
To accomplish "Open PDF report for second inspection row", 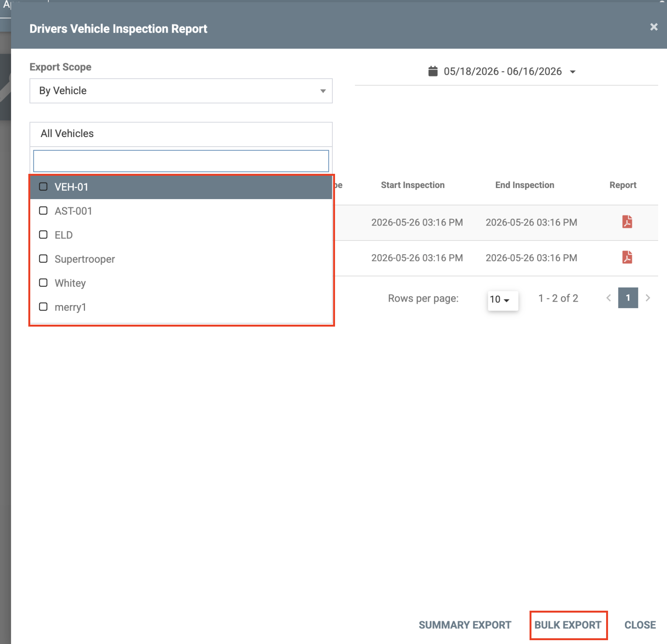I will [627, 257].
